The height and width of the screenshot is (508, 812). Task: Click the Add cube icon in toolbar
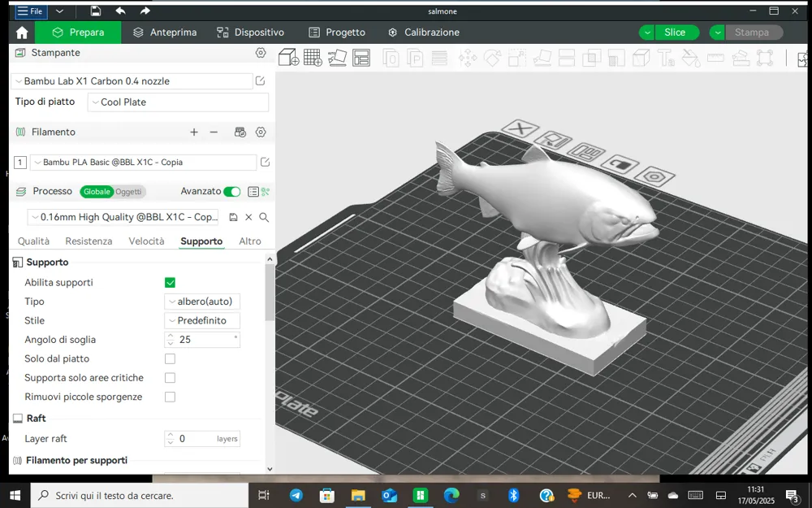click(288, 58)
